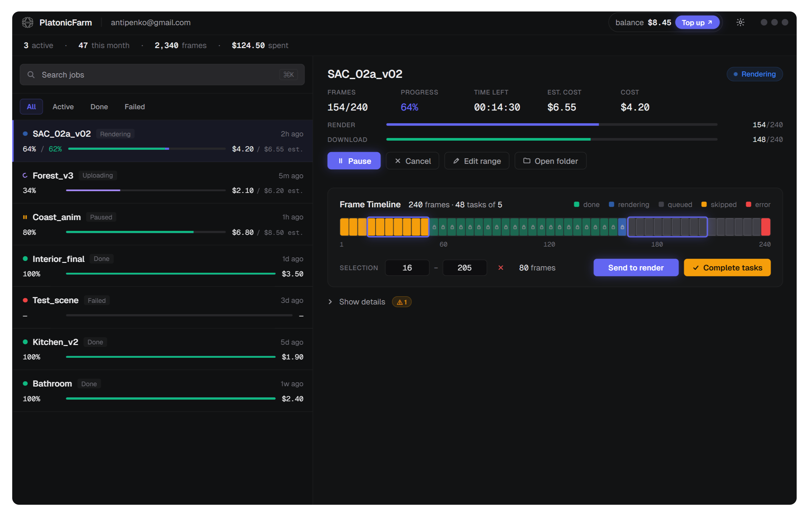This screenshot has height=518, width=812.
Task: Click the queued legend entry
Action: [675, 205]
